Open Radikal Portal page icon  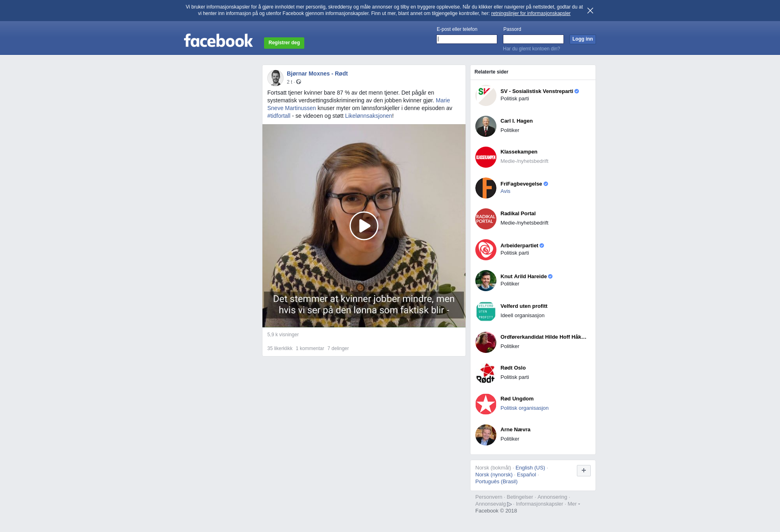[x=485, y=219]
